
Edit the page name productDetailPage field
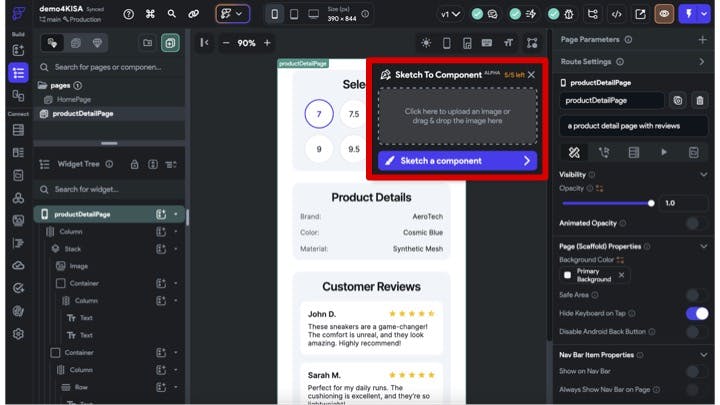(612, 101)
